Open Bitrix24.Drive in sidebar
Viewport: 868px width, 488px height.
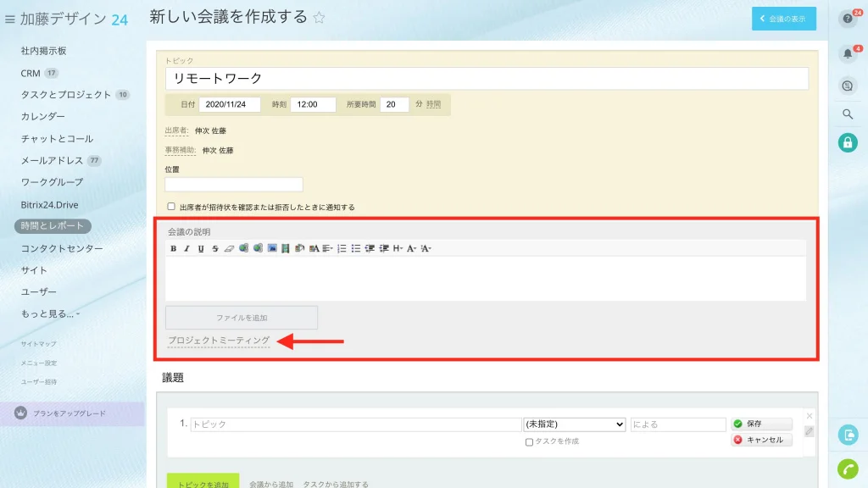pyautogui.click(x=49, y=205)
